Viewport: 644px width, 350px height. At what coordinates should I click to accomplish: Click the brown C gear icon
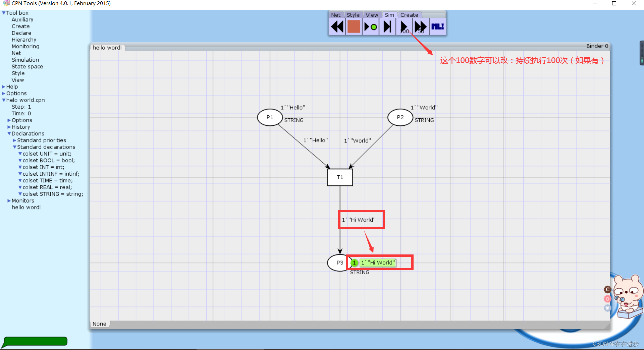[607, 289]
